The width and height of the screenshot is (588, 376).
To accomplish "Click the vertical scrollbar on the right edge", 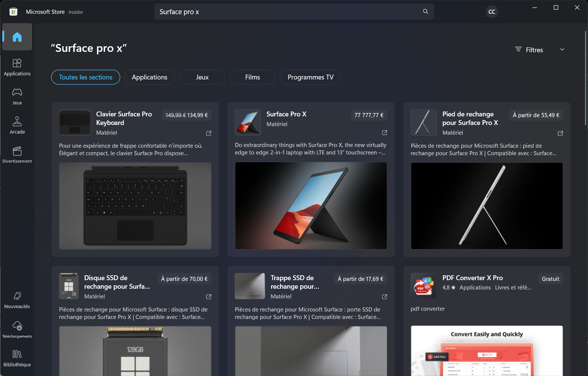I will tap(586, 78).
